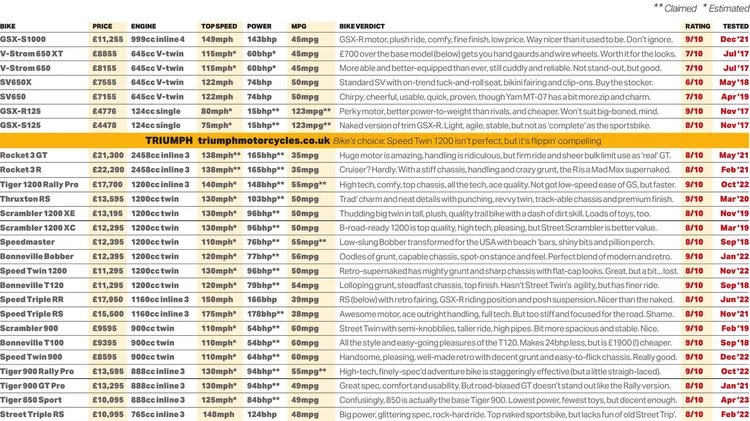Viewport: 750px width, 421px height.
Task: Select the Street Triple RS bike name
Action: point(32,414)
